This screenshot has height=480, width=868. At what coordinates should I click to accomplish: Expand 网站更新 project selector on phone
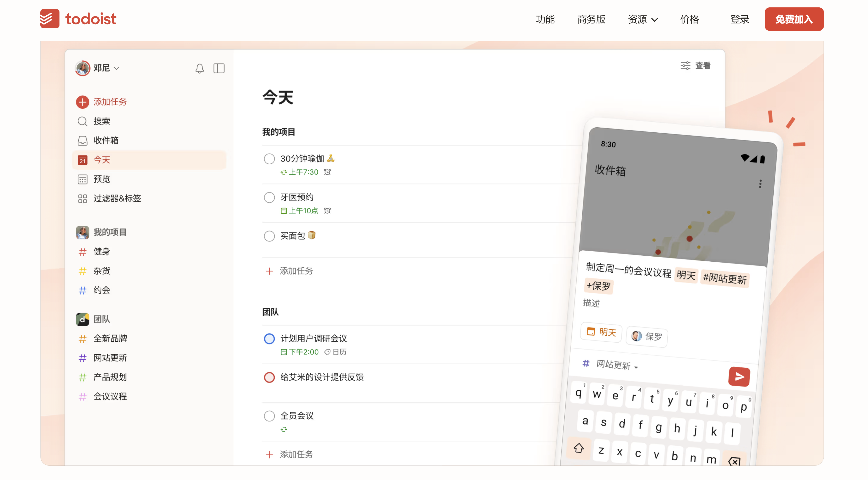[x=616, y=365]
